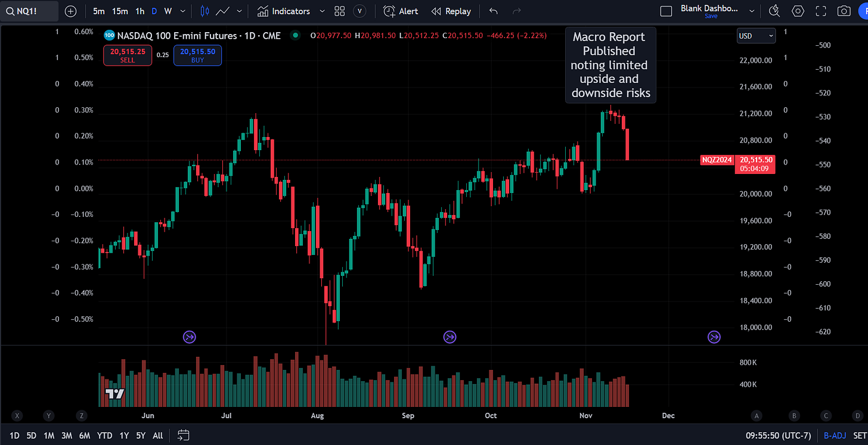The width and height of the screenshot is (868, 445).
Task: Select the 1h timeframe
Action: tap(139, 11)
